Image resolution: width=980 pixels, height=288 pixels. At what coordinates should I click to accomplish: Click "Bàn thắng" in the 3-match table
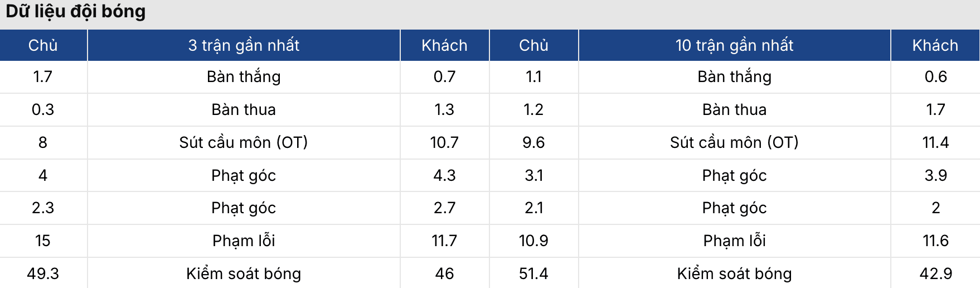pyautogui.click(x=244, y=77)
